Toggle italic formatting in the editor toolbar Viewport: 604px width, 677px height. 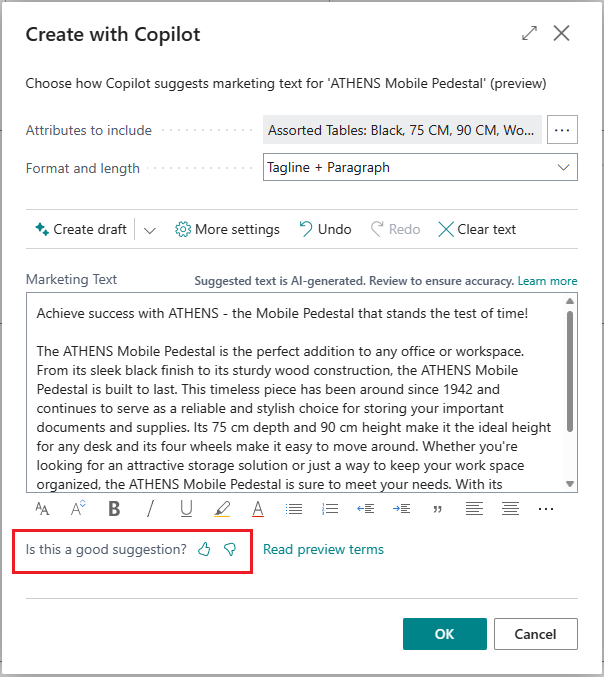pos(151,509)
